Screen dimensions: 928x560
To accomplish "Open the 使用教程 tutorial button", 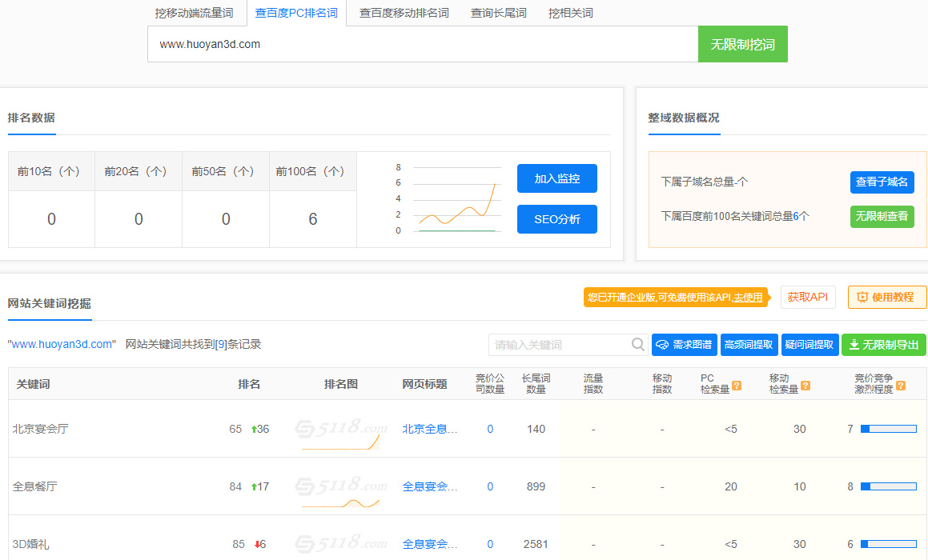I will [x=886, y=297].
